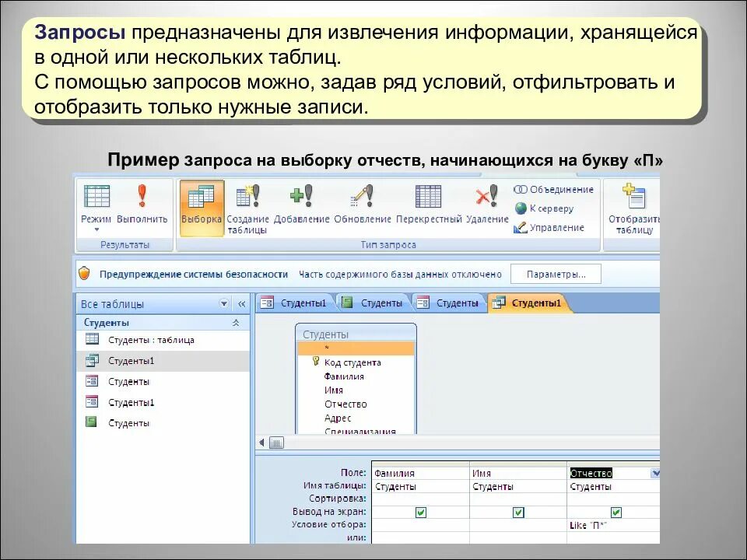Open dropdown arrow of Отчество field cell
Viewport: 747px width, 560px height.
click(x=655, y=473)
